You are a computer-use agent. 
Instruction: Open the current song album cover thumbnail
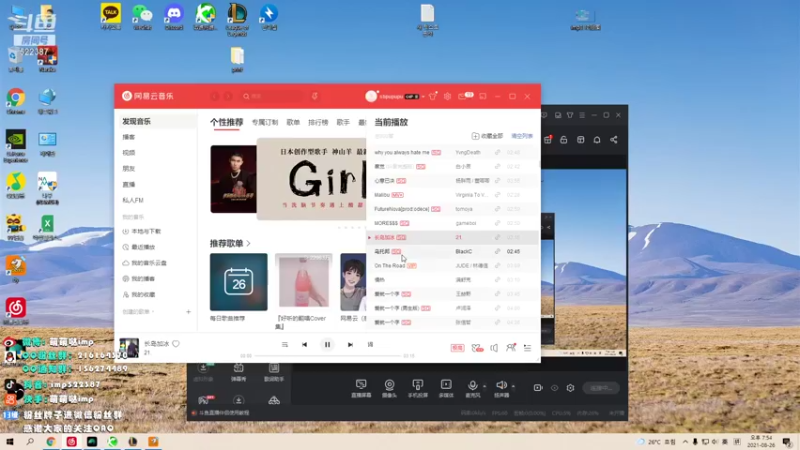pyautogui.click(x=129, y=347)
